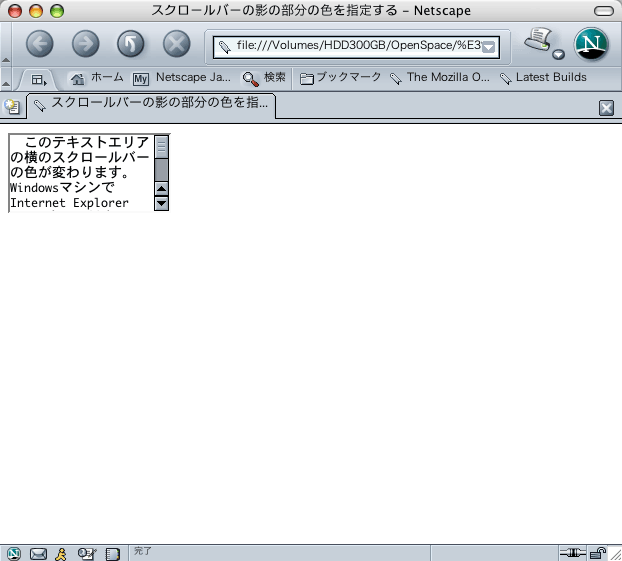Open a new tab with the new-tab icon
Image resolution: width=622 pixels, height=561 pixels.
(x=12, y=106)
